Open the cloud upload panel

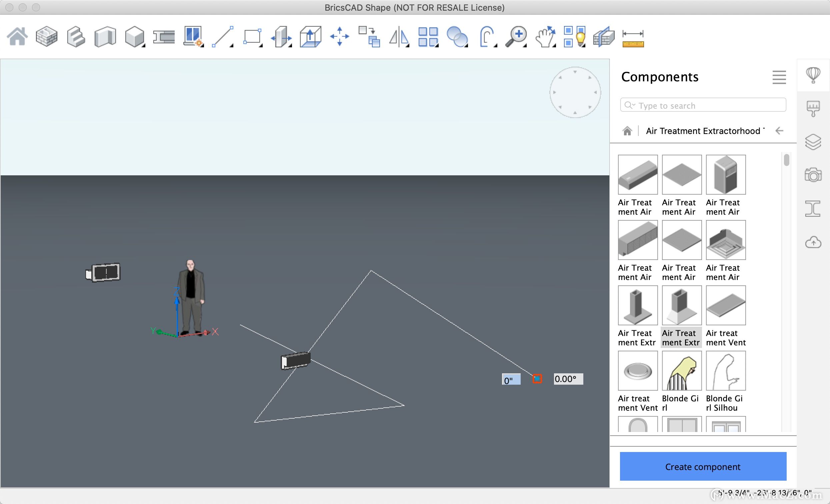coord(813,242)
